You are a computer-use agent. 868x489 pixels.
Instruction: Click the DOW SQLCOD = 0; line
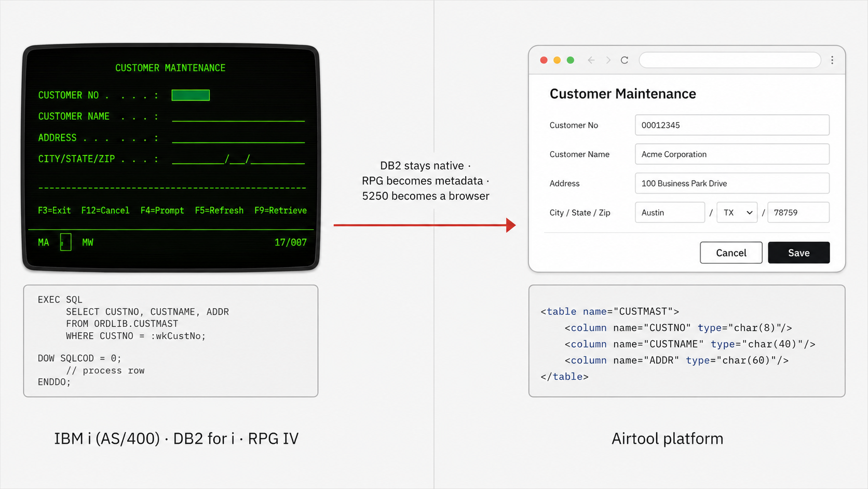click(79, 359)
